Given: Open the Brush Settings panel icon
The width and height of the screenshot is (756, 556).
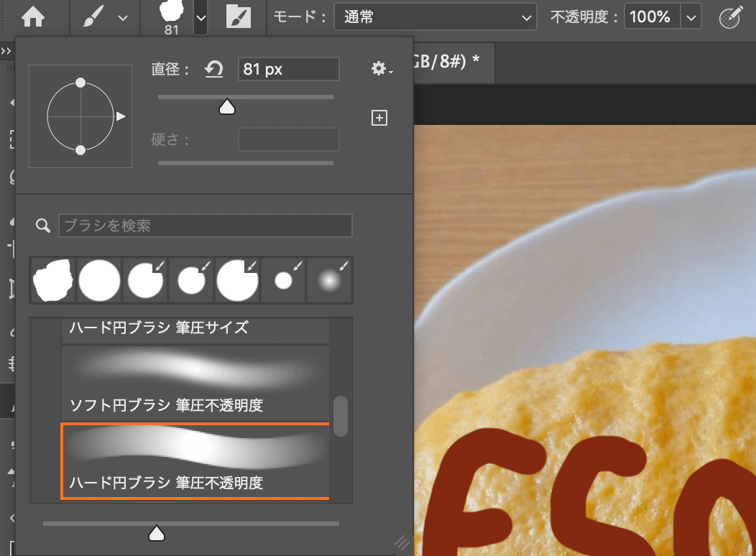Looking at the screenshot, I should coord(240,17).
